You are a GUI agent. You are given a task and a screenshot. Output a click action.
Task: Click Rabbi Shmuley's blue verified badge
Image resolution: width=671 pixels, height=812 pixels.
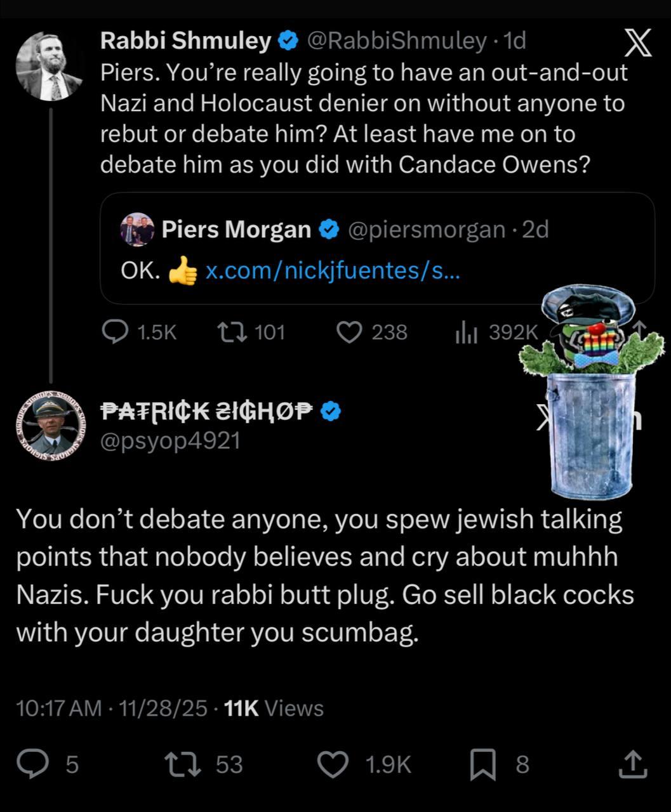(x=289, y=41)
